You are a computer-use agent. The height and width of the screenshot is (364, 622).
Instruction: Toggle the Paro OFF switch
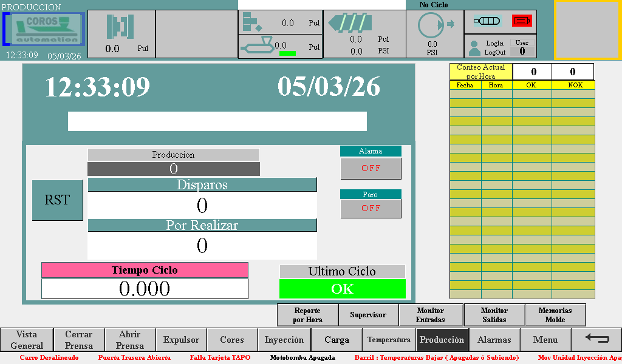click(371, 208)
